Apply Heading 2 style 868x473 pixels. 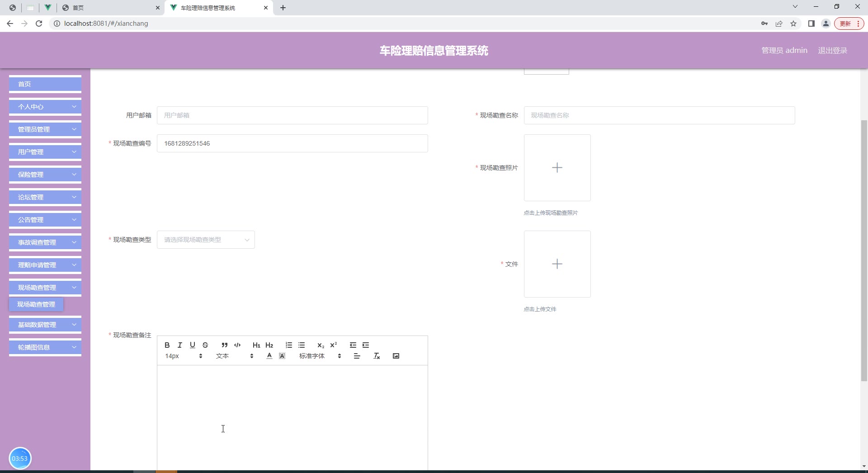pos(269,345)
